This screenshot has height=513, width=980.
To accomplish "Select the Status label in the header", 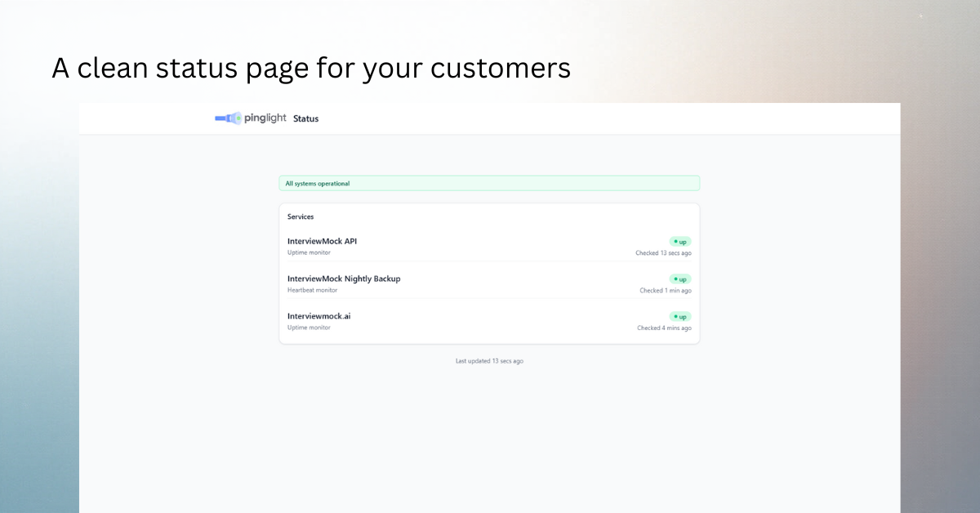I will [x=305, y=118].
